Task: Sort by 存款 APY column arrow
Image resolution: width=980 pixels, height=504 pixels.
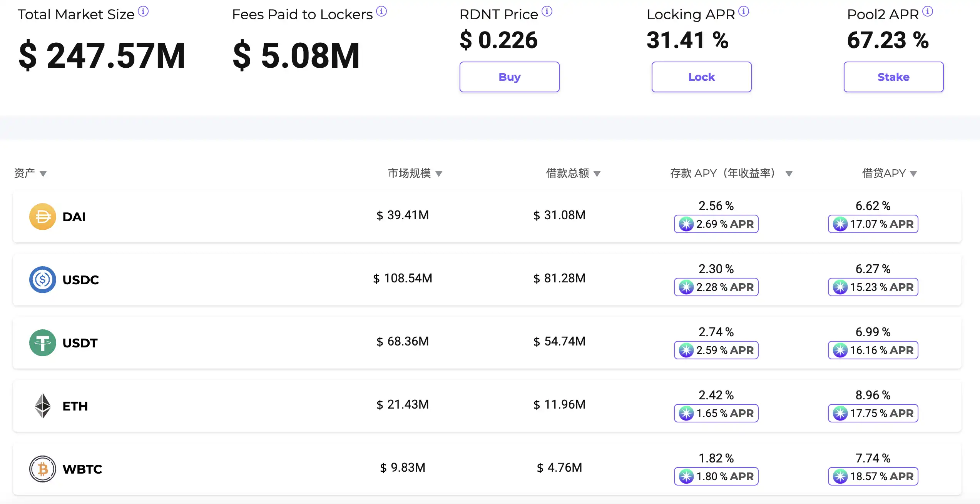Action: coord(789,174)
